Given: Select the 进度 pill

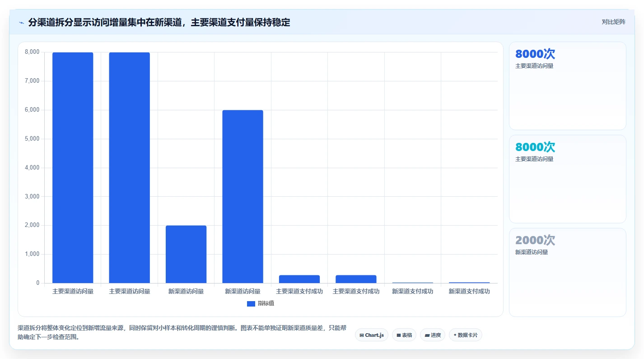Looking at the screenshot, I should pos(433,335).
